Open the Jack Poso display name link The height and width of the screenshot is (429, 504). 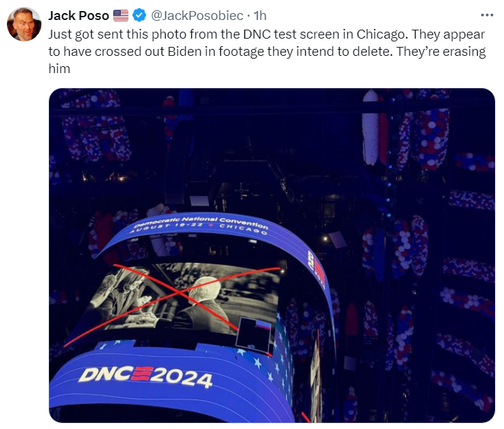[x=79, y=15]
